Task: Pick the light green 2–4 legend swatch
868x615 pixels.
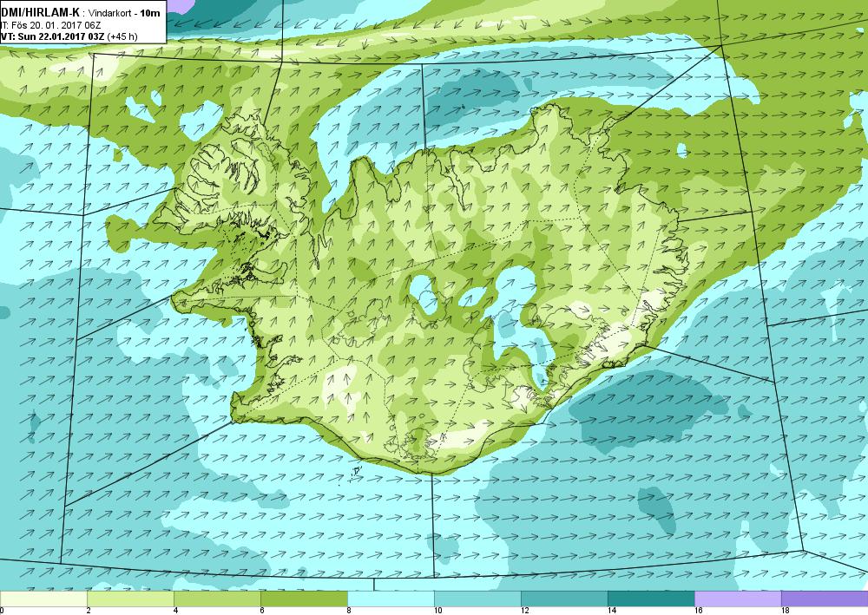Action: coord(130,599)
